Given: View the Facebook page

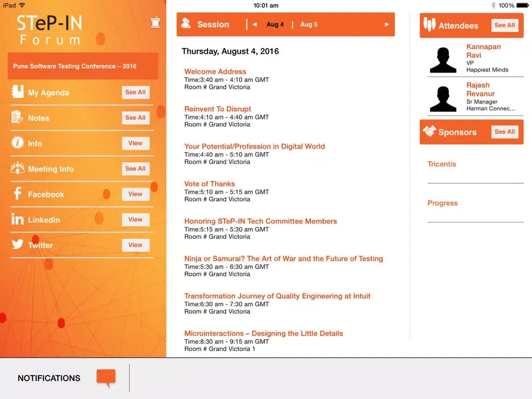Looking at the screenshot, I should coord(135,194).
